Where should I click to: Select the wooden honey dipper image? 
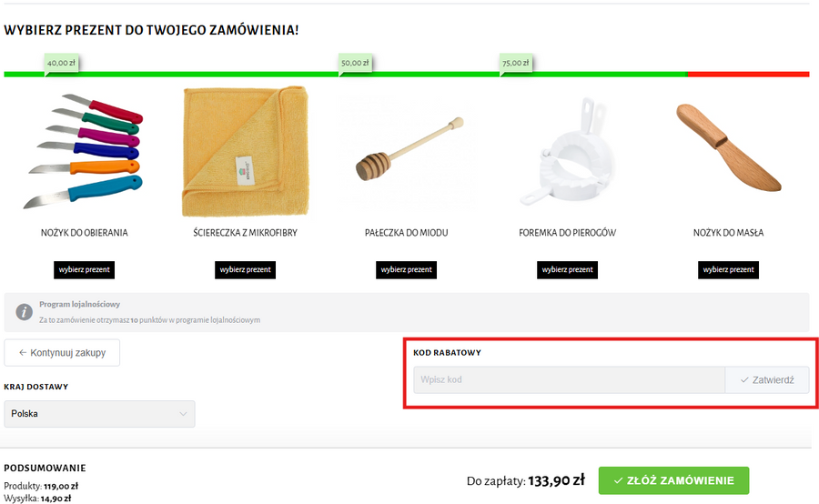409,149
